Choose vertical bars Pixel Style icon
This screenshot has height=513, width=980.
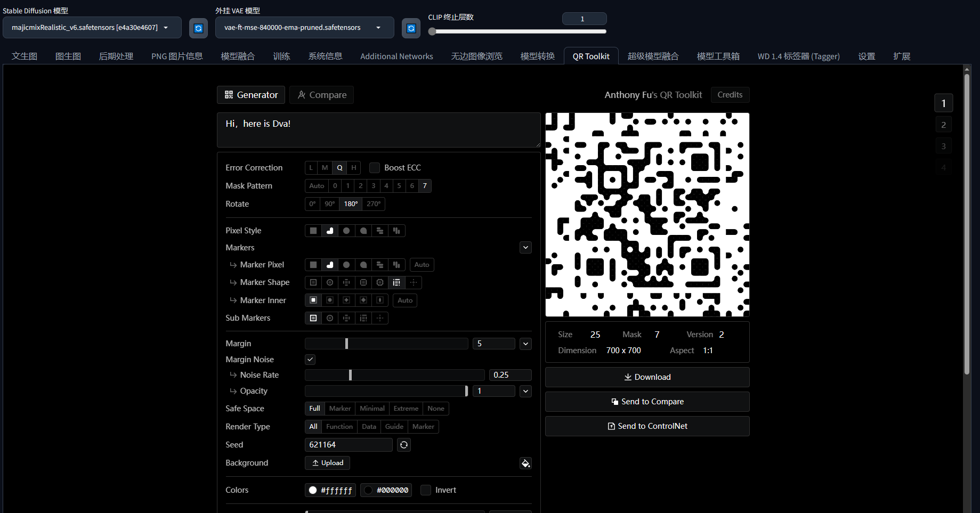click(396, 231)
